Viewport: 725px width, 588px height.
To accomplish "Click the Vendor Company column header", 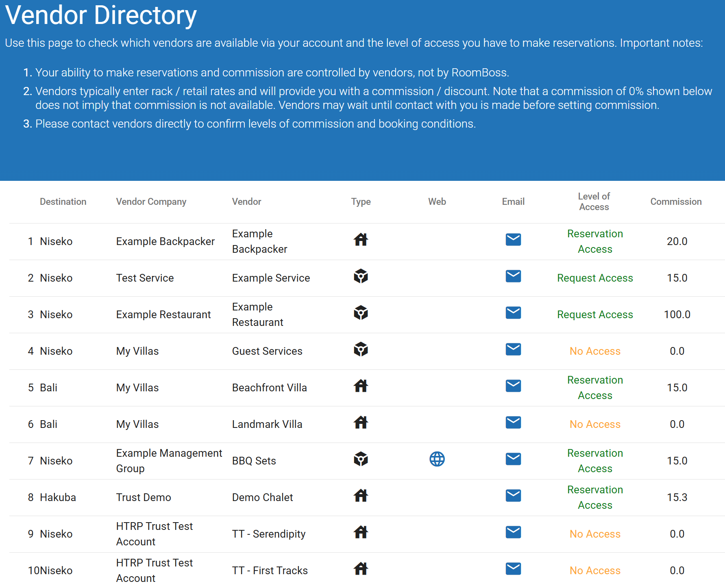I will (x=151, y=202).
